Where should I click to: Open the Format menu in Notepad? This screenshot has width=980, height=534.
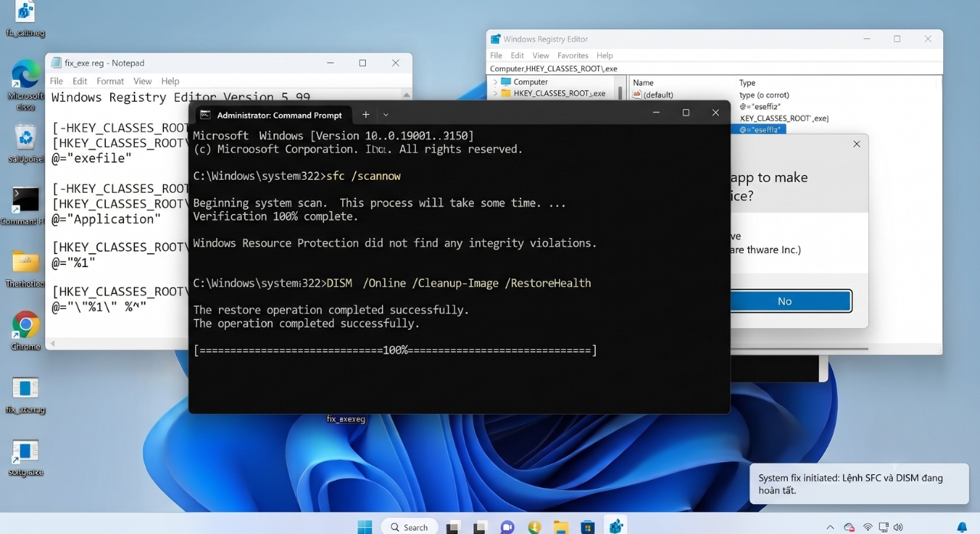point(110,81)
